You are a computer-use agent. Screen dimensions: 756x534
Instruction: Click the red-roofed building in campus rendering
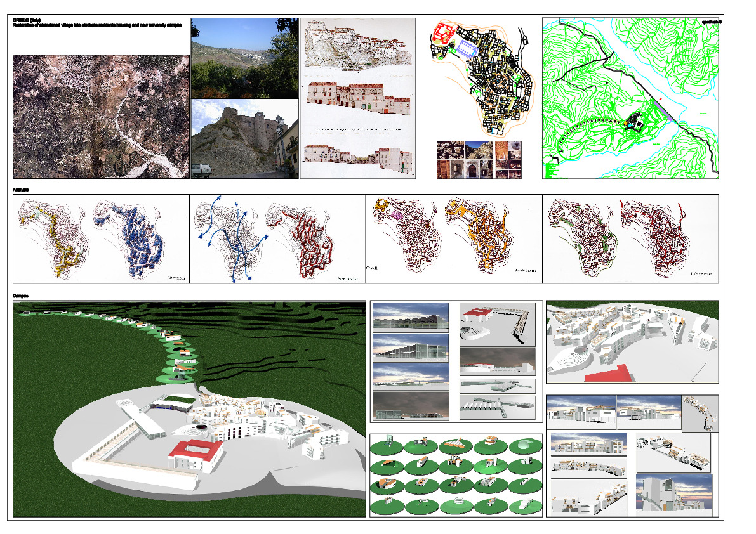pos(196,455)
